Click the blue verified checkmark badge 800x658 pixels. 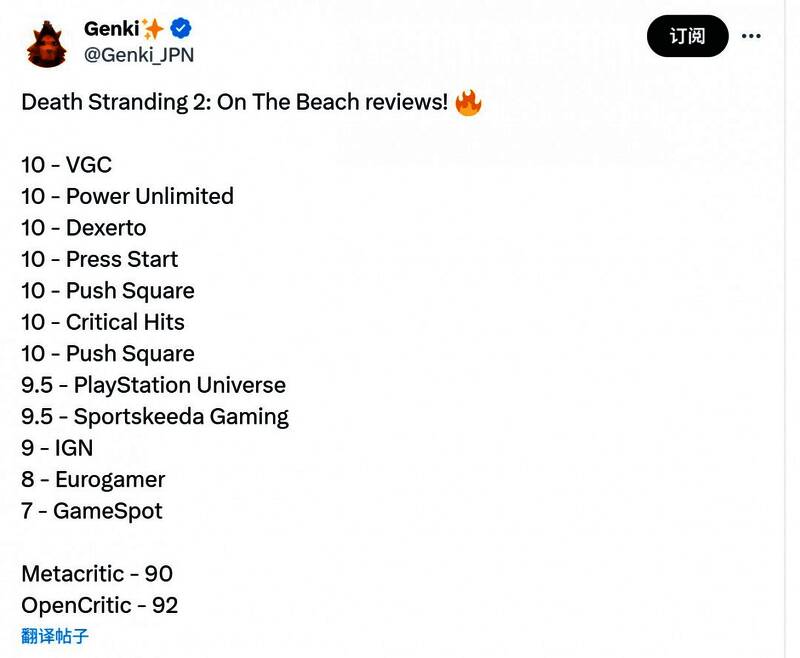click(181, 28)
